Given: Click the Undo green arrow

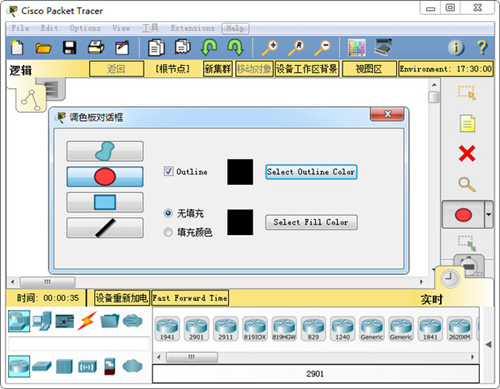Looking at the screenshot, I should tap(209, 47).
